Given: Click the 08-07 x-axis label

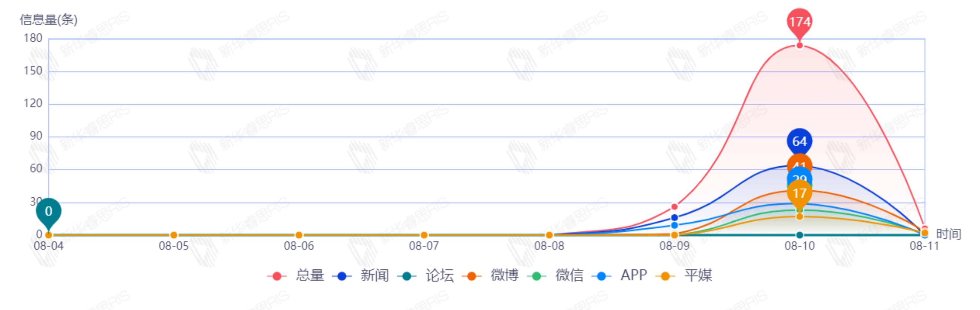Looking at the screenshot, I should [424, 246].
